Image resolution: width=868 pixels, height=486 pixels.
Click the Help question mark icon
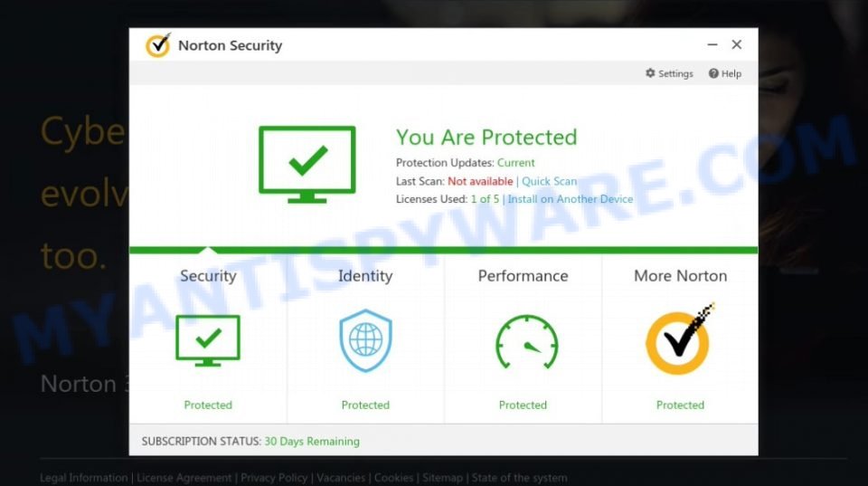click(713, 73)
